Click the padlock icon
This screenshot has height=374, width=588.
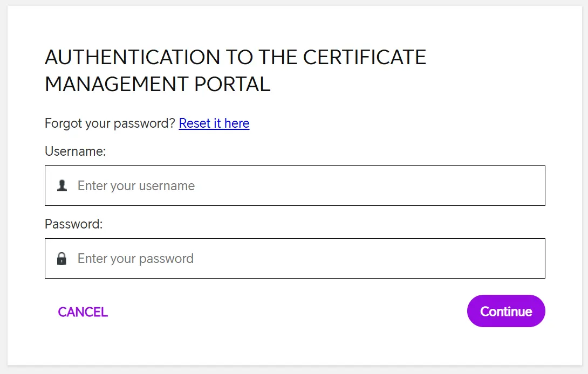click(62, 259)
